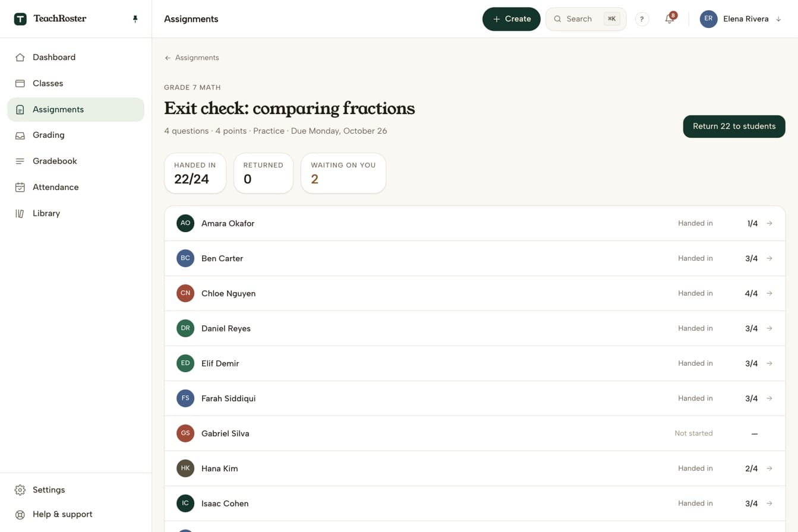The height and width of the screenshot is (532, 798).
Task: Open the notifications bell
Action: [670, 19]
